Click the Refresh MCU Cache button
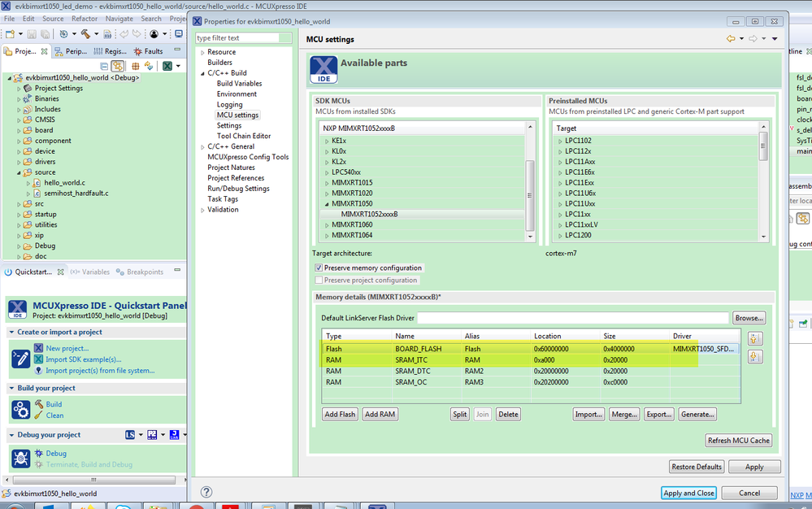812x509 pixels. (739, 440)
